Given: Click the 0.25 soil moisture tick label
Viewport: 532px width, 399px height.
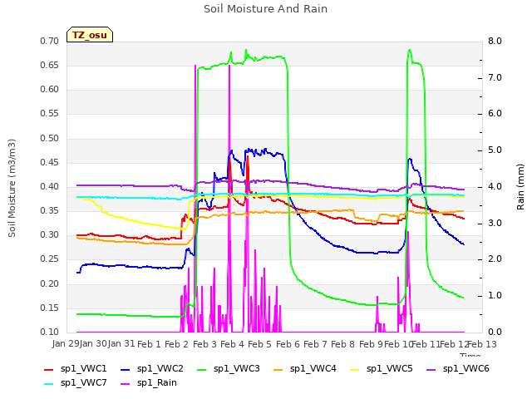Looking at the screenshot, I should click(50, 259).
